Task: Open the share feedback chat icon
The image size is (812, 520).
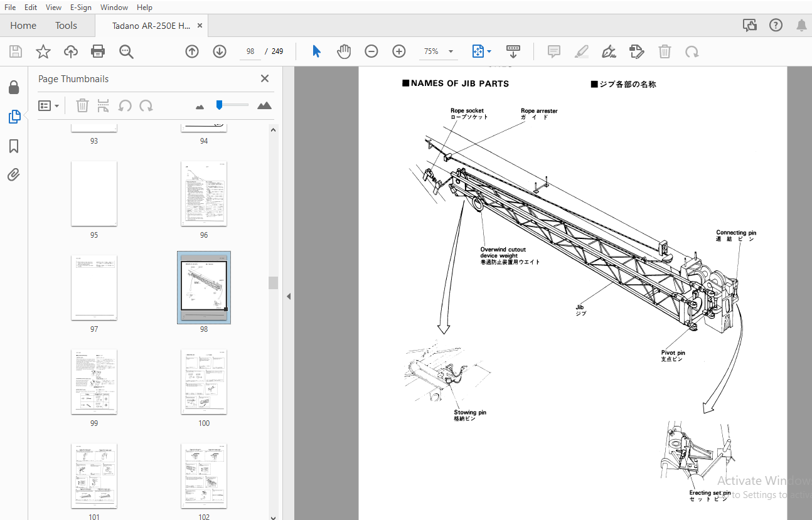Action: (750, 25)
